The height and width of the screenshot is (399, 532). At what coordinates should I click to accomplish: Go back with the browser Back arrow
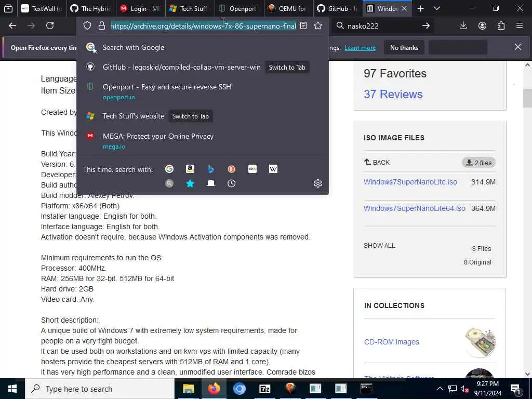[12, 26]
